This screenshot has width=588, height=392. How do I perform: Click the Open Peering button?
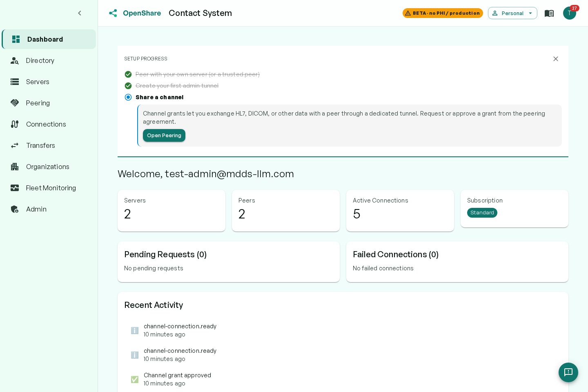coord(164,136)
